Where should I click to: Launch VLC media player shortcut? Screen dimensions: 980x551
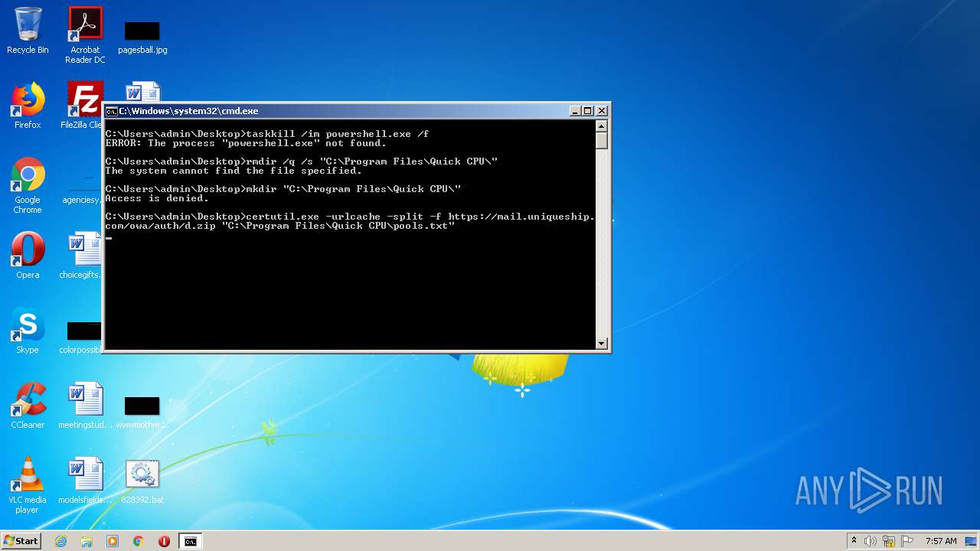click(28, 485)
